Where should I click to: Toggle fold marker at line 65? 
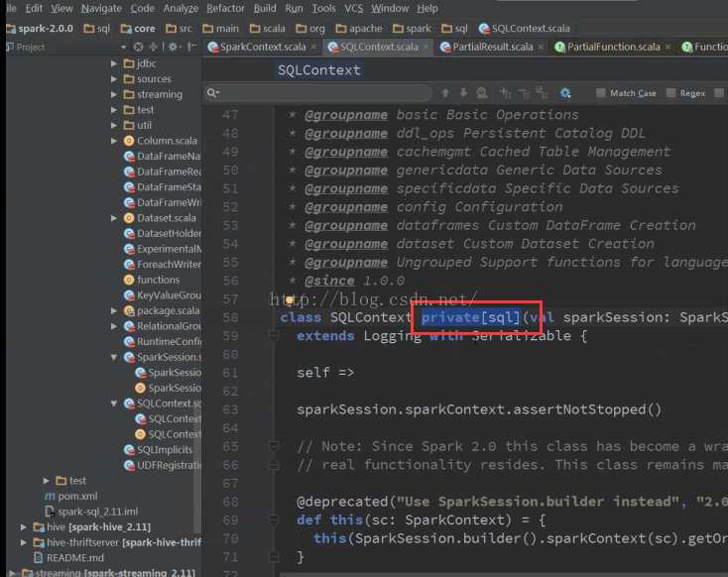pyautogui.click(x=274, y=446)
